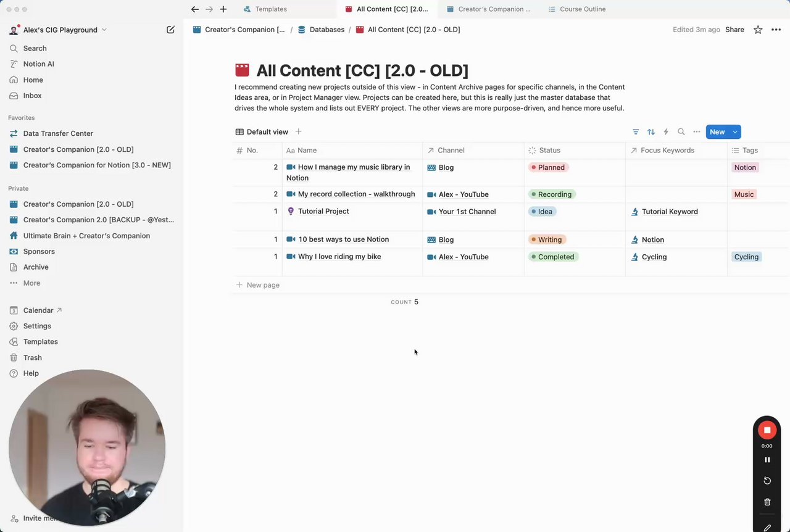Open Databases in the breadcrumb
Image resolution: width=790 pixels, height=532 pixels.
pyautogui.click(x=321, y=30)
